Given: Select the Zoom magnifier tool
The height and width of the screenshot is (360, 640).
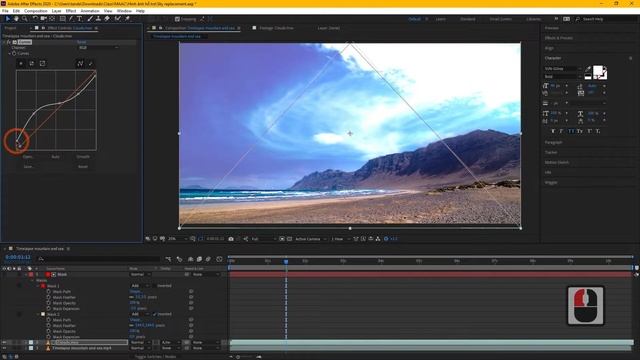Looking at the screenshot, I should pos(24,19).
